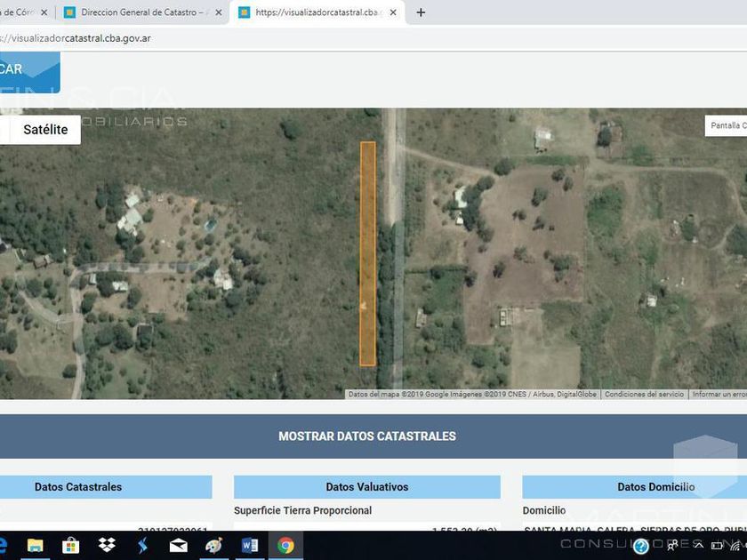Open File Explorer from the taskbar
This screenshot has width=747, height=560.
(35, 546)
